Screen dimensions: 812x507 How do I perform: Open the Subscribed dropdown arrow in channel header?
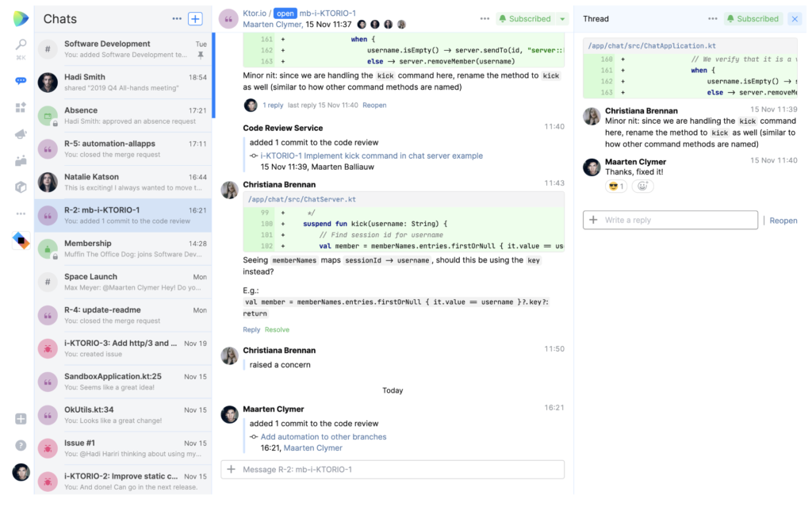(561, 17)
